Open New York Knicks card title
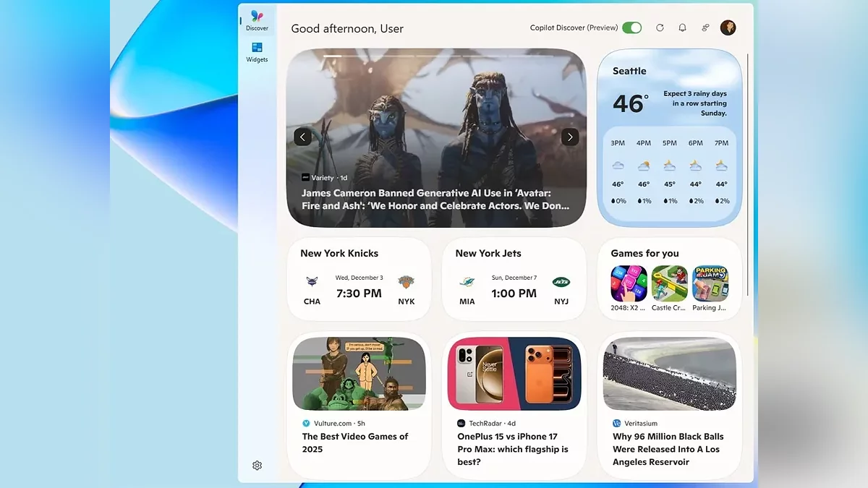The height and width of the screenshot is (488, 868). (339, 253)
